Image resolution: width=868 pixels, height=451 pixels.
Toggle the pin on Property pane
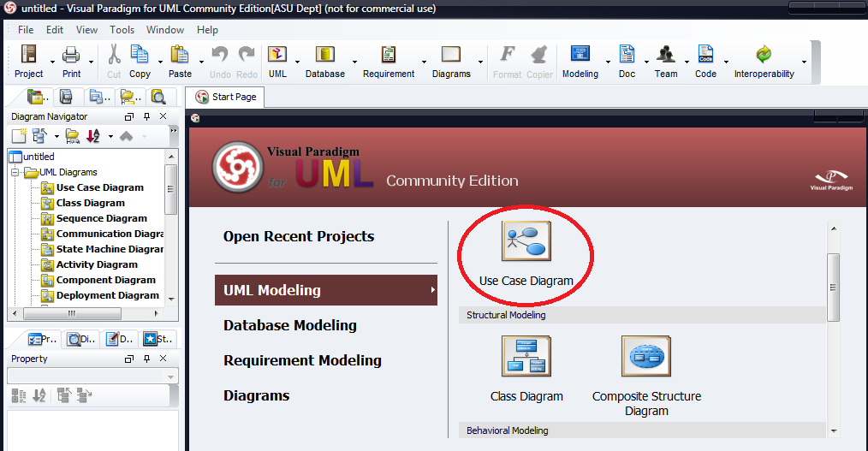click(x=146, y=359)
